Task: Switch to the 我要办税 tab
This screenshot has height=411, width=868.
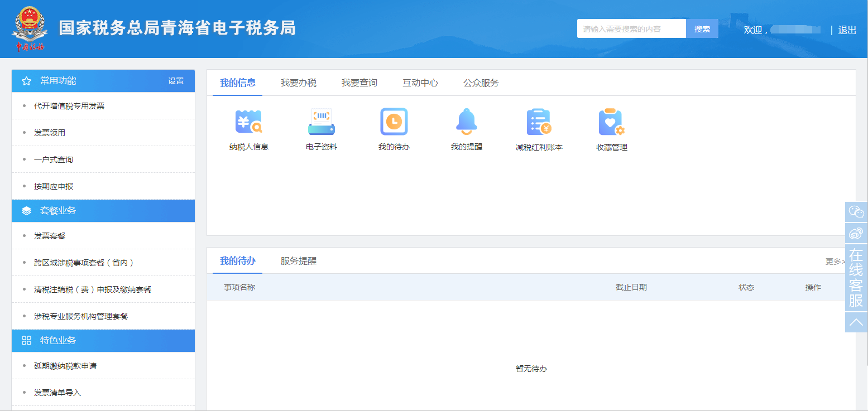Action: (299, 83)
